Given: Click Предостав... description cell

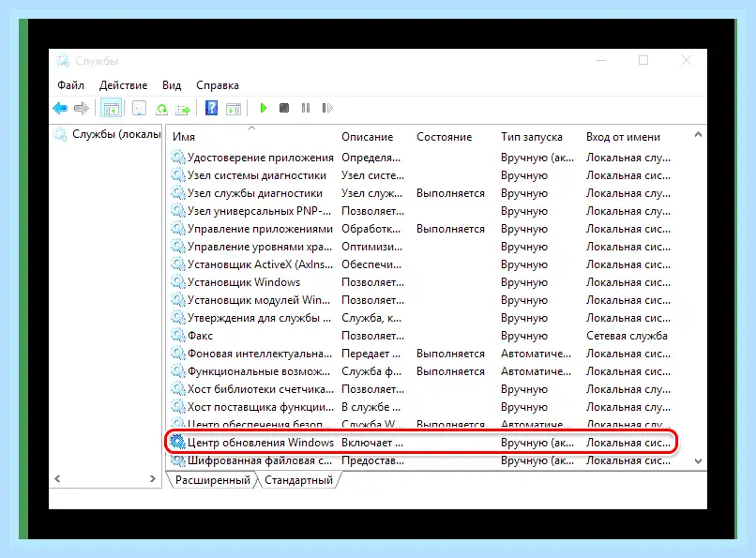Looking at the screenshot, I should point(372,460).
